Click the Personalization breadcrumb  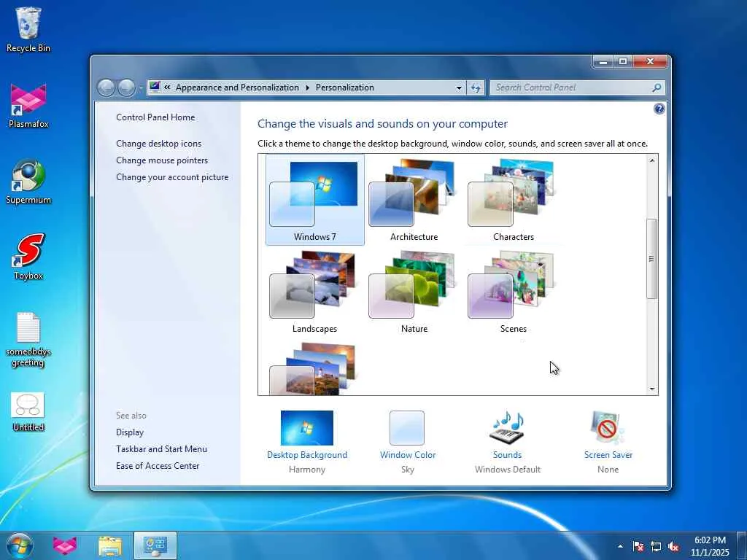pyautogui.click(x=344, y=87)
